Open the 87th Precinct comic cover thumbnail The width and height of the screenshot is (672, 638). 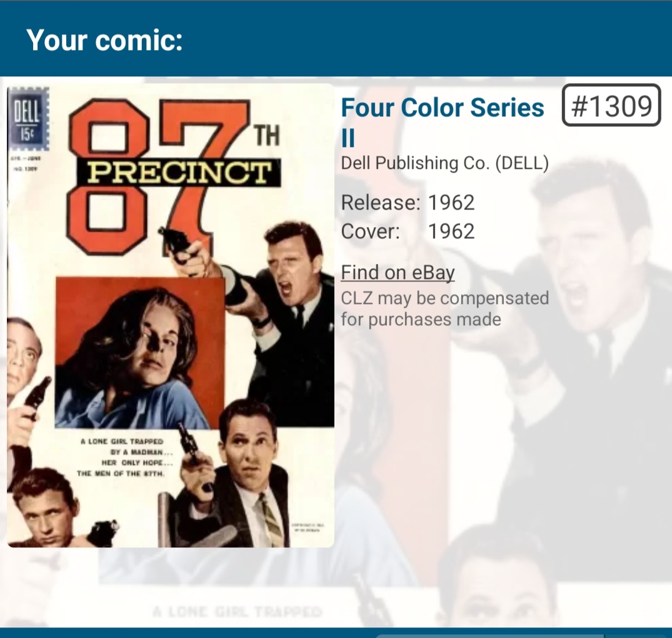(171, 316)
